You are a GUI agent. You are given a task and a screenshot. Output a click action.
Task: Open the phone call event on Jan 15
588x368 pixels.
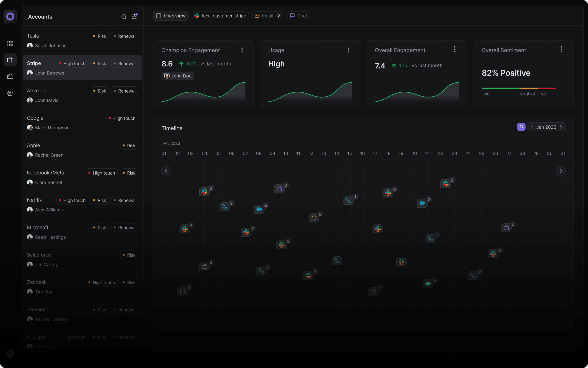349,200
